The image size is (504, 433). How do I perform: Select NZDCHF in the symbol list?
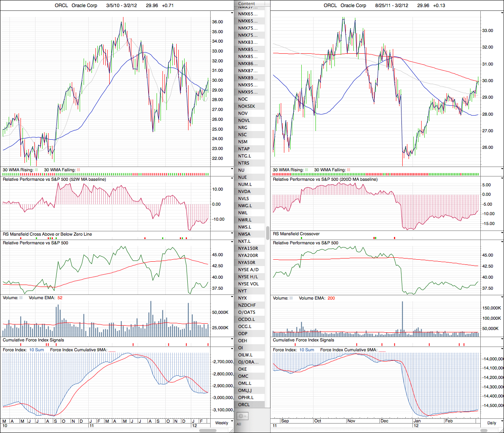250,305
